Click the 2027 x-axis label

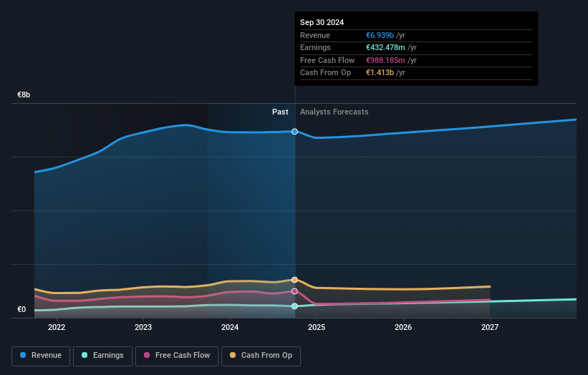tap(490, 327)
